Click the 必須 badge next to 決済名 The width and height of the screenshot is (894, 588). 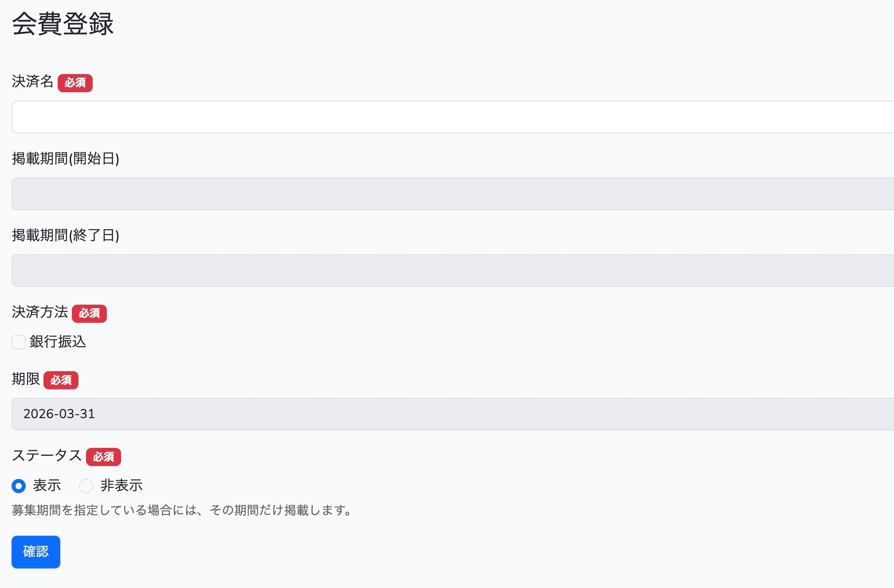tap(75, 83)
